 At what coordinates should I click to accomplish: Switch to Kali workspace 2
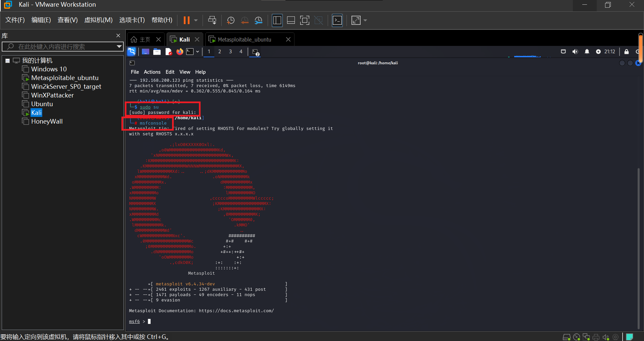click(x=220, y=52)
